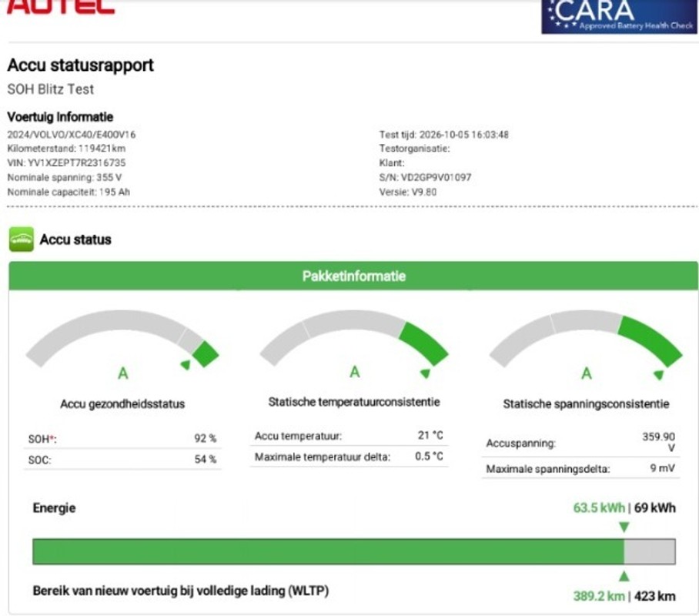Click the "69 kWh" nominal energy value
699x616 pixels.
click(655, 508)
